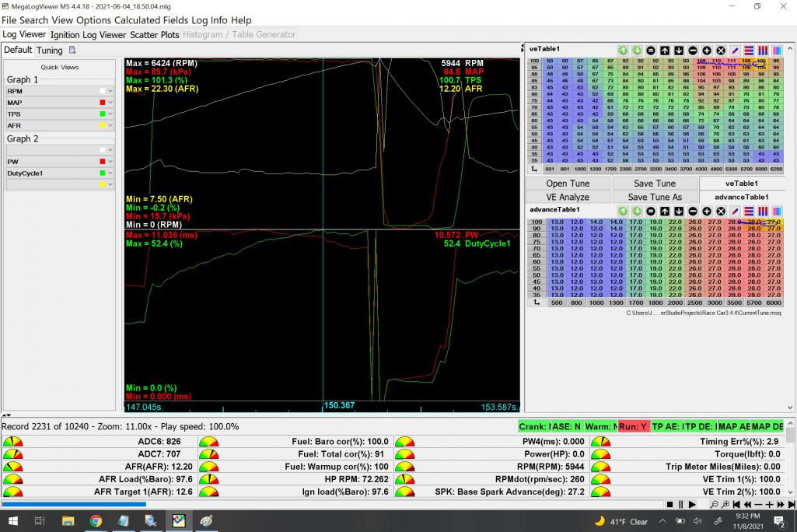Collapse the veTable1 panel with the chevron
Viewport: 797px width, 532px height.
pos(790,49)
